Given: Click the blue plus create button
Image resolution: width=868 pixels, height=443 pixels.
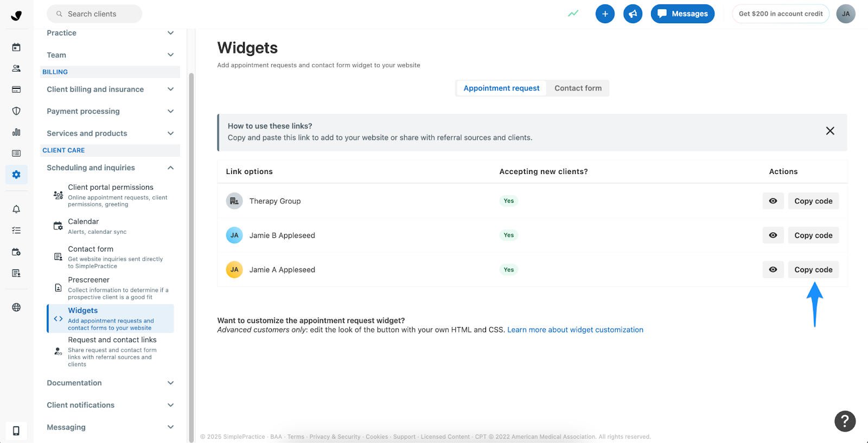Looking at the screenshot, I should (x=605, y=14).
